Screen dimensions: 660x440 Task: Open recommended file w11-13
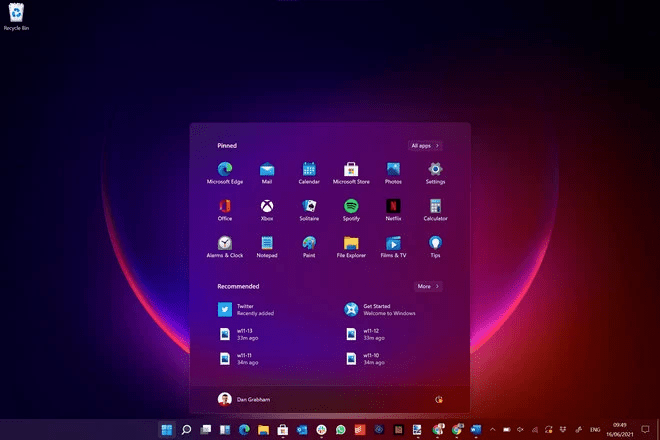(242, 333)
